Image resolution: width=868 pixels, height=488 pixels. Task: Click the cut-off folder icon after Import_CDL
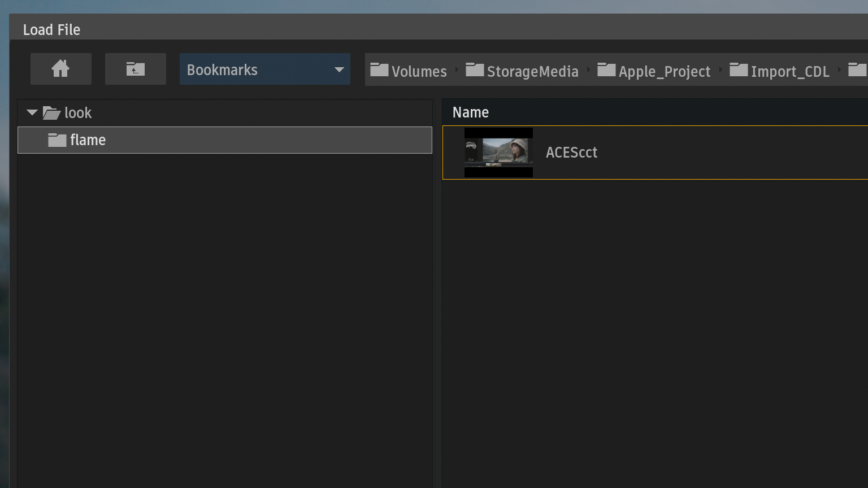coord(857,70)
